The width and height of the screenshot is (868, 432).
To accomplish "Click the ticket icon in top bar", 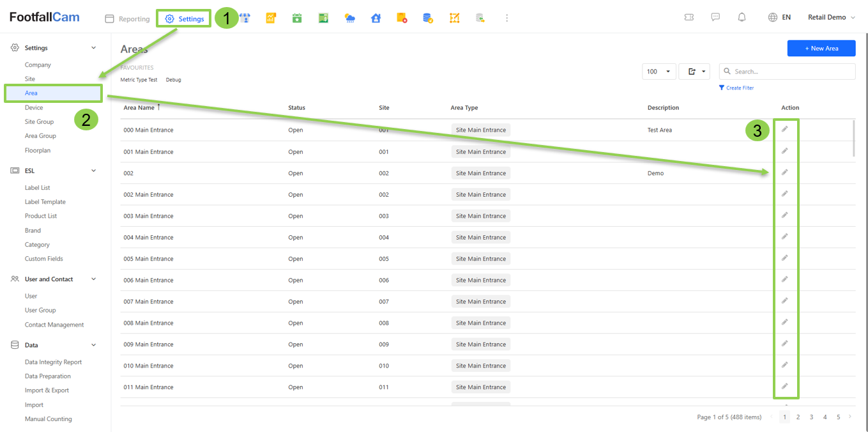I will (x=689, y=17).
